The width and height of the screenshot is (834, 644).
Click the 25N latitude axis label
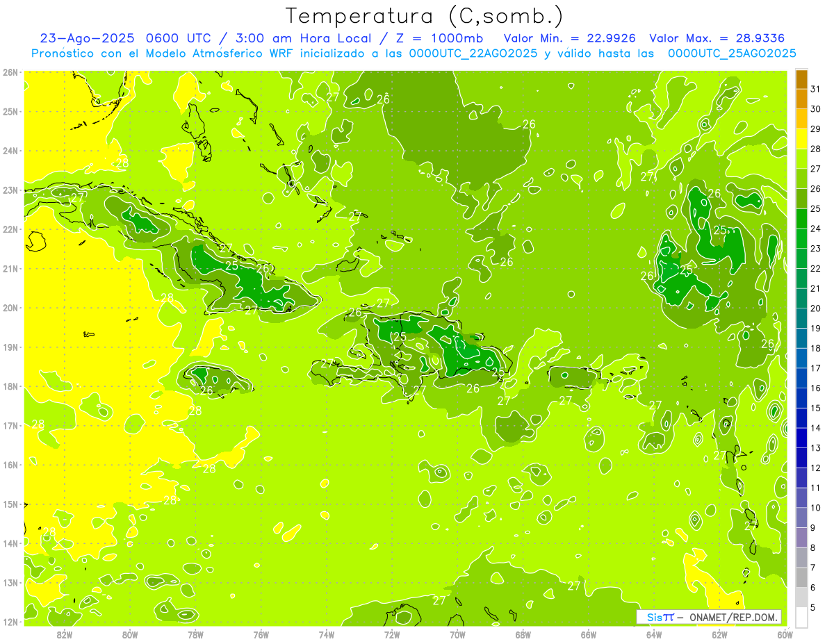pyautogui.click(x=10, y=111)
